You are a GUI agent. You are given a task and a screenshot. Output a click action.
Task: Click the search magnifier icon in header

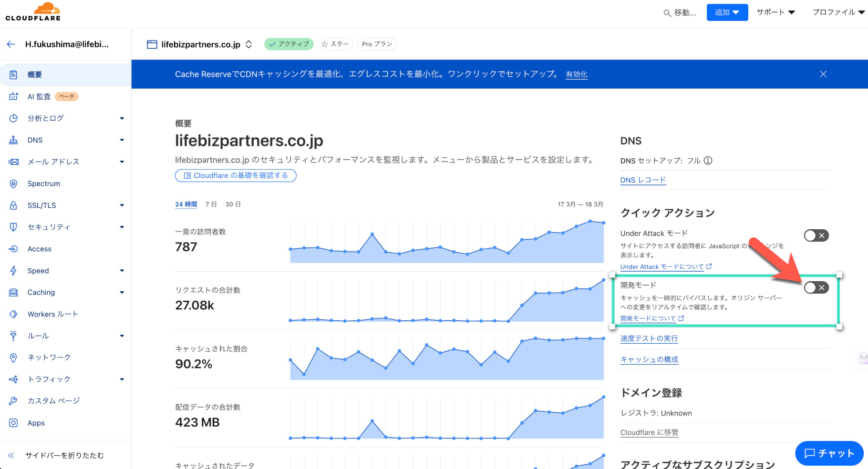pyautogui.click(x=667, y=13)
